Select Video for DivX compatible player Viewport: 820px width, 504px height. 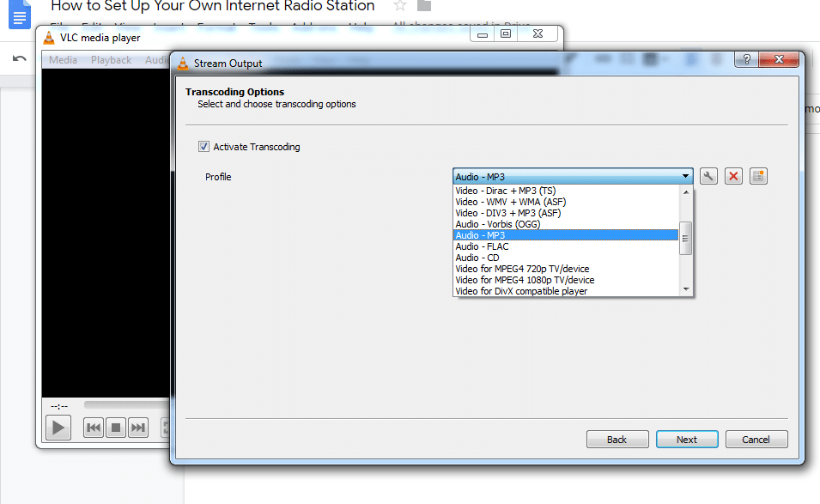(565, 291)
